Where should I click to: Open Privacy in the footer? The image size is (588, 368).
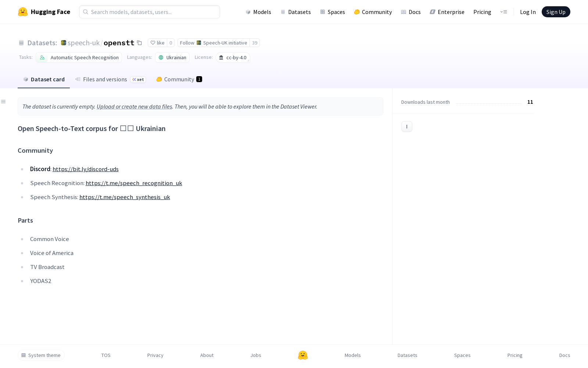[155, 355]
